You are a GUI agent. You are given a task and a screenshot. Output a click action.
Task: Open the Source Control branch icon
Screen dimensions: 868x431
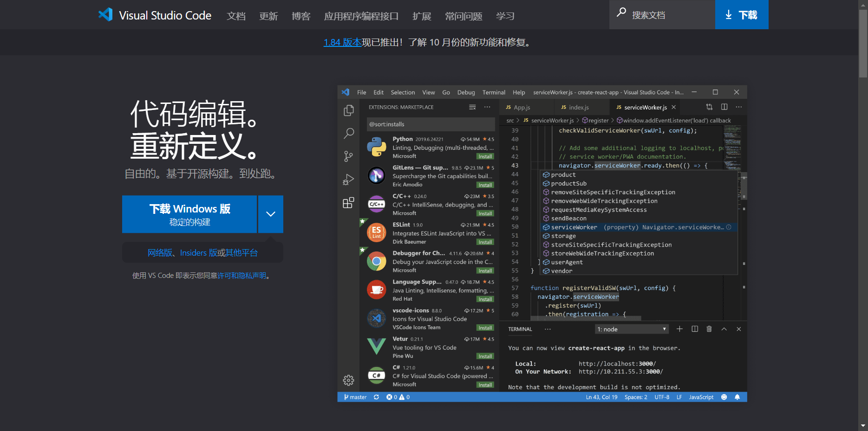[348, 156]
